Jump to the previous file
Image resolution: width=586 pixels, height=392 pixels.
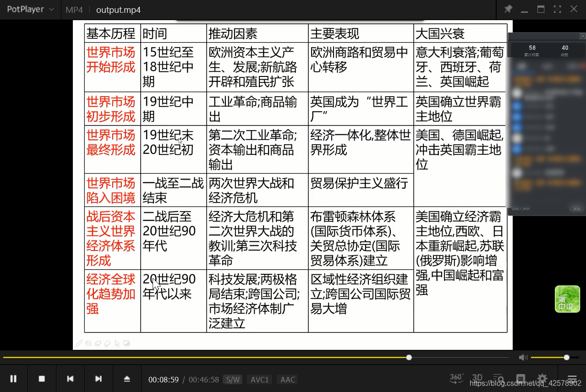(x=70, y=379)
